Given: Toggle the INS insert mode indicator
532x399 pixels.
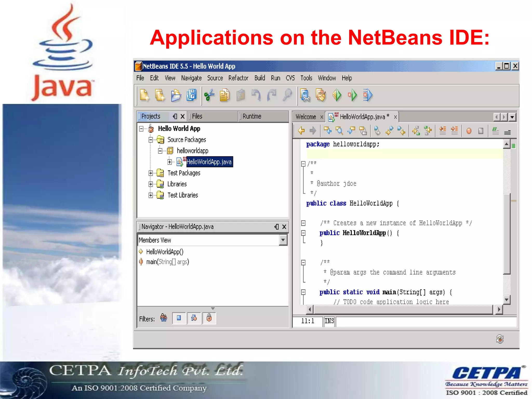Looking at the screenshot, I should [x=329, y=321].
